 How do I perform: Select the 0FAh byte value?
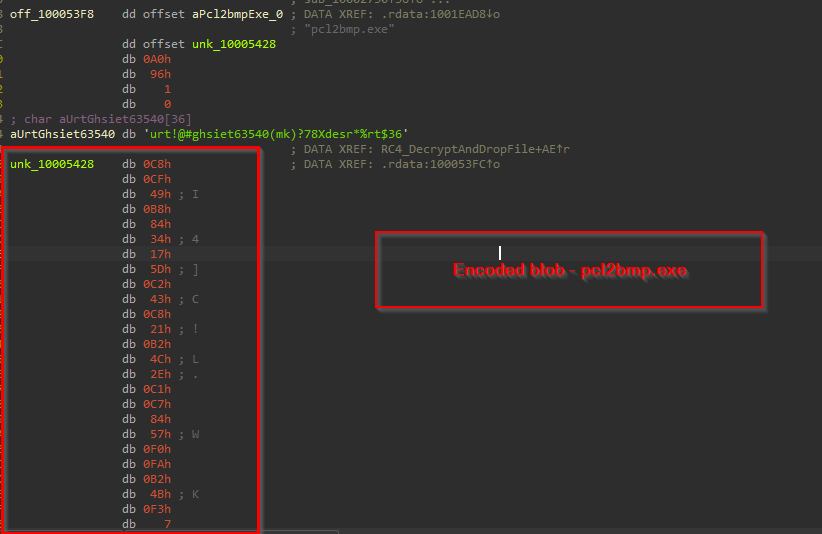point(157,464)
